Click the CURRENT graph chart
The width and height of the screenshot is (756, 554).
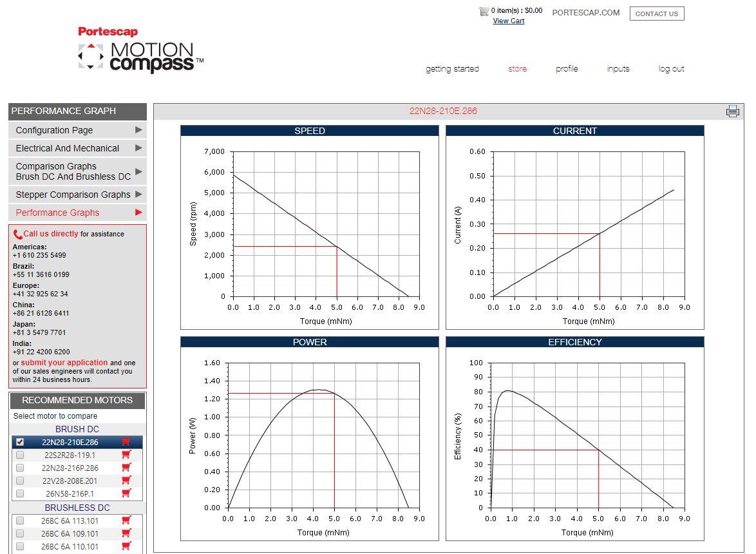[x=574, y=227]
